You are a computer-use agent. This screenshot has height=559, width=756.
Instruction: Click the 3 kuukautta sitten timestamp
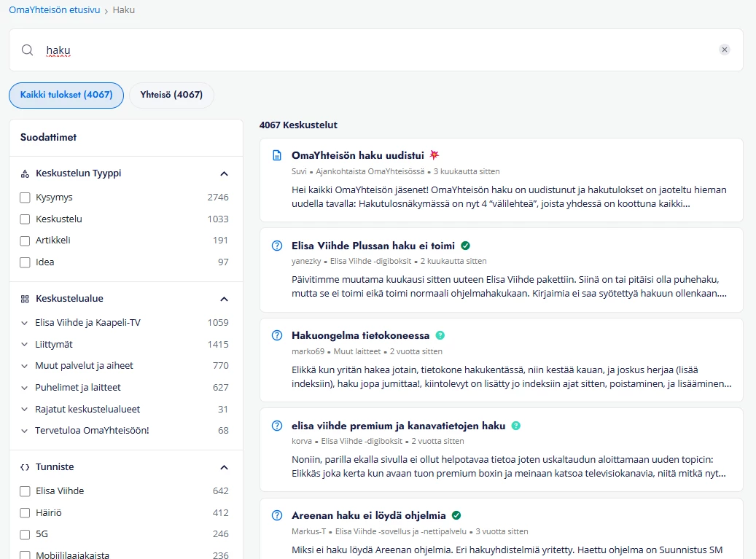(467, 171)
